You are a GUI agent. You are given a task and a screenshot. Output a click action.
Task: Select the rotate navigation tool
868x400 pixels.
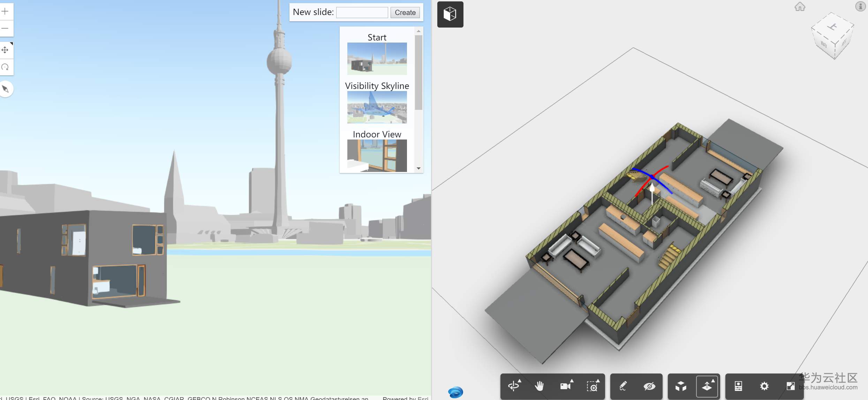click(5, 67)
